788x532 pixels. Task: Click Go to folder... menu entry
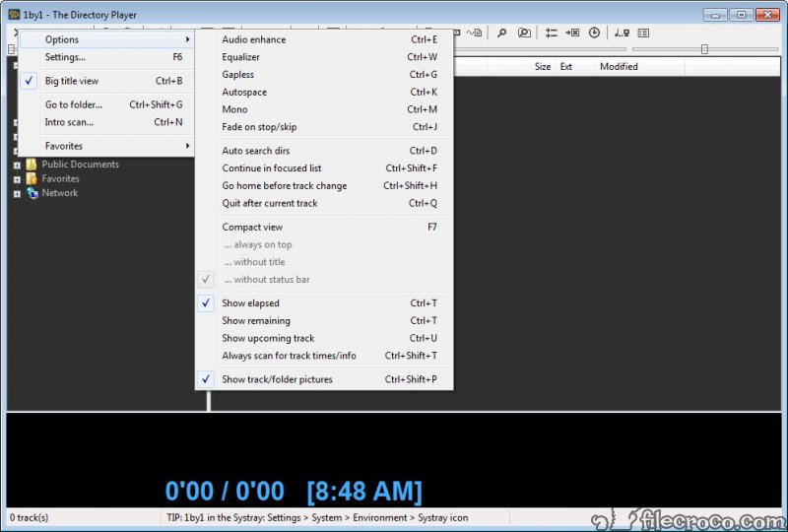pos(72,104)
